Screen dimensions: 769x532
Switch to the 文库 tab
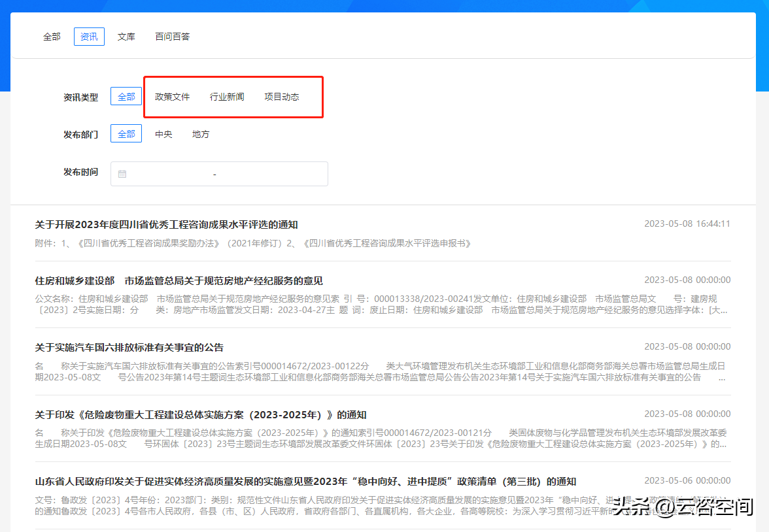click(x=126, y=36)
